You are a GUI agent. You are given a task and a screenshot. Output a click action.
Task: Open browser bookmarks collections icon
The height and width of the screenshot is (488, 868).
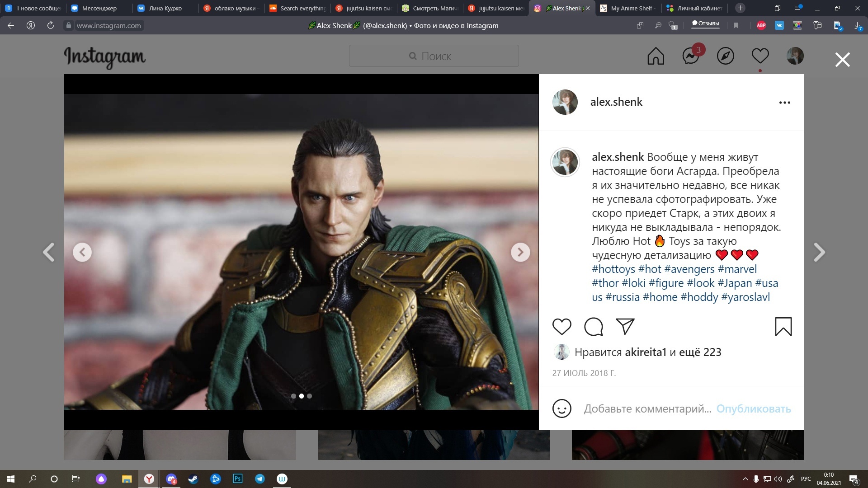tap(777, 8)
